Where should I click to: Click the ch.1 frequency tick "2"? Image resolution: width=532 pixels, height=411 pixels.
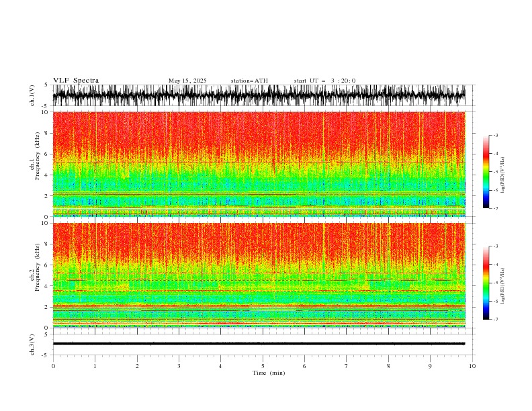46,195
